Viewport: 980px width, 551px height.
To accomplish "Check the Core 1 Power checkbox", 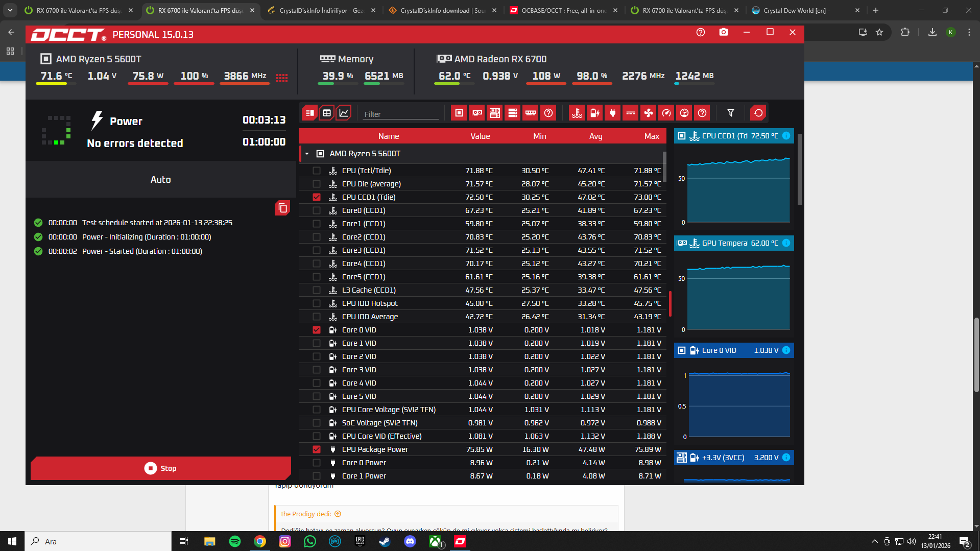I will 317,476.
